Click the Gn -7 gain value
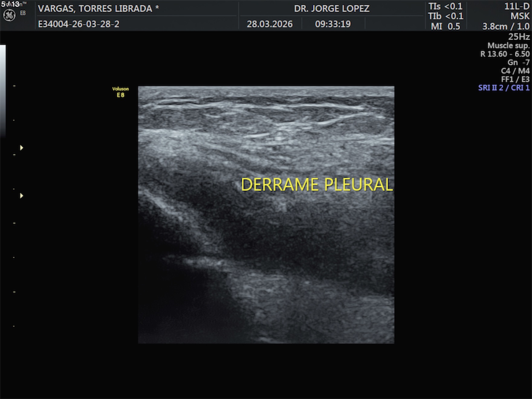Image resolution: width=532 pixels, height=399 pixels. 518,63
